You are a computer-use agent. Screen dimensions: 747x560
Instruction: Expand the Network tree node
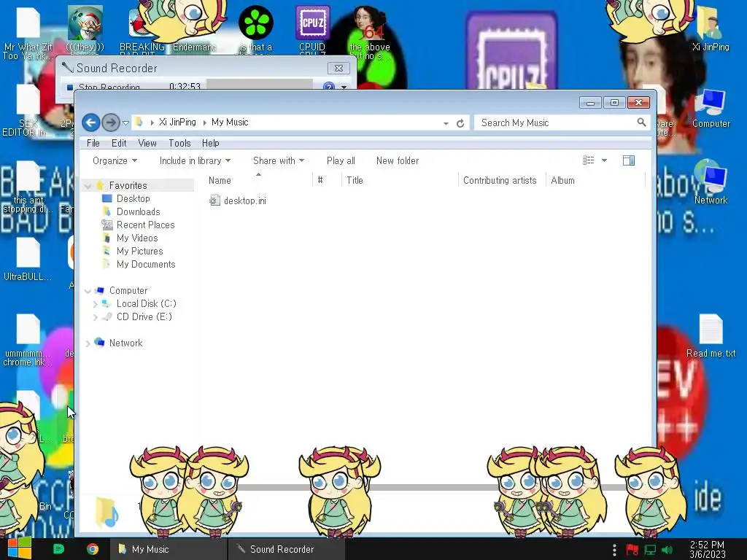point(88,343)
